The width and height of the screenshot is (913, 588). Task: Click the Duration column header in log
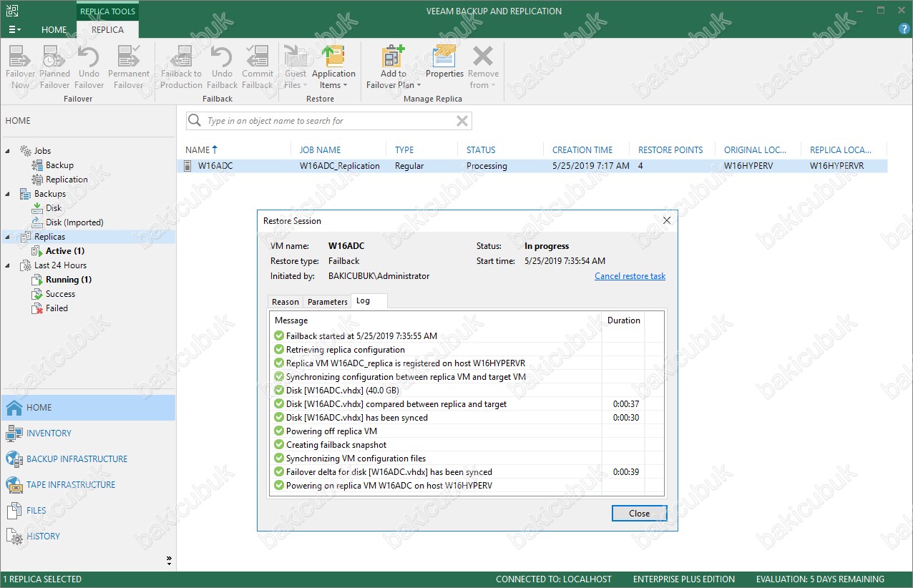point(623,320)
